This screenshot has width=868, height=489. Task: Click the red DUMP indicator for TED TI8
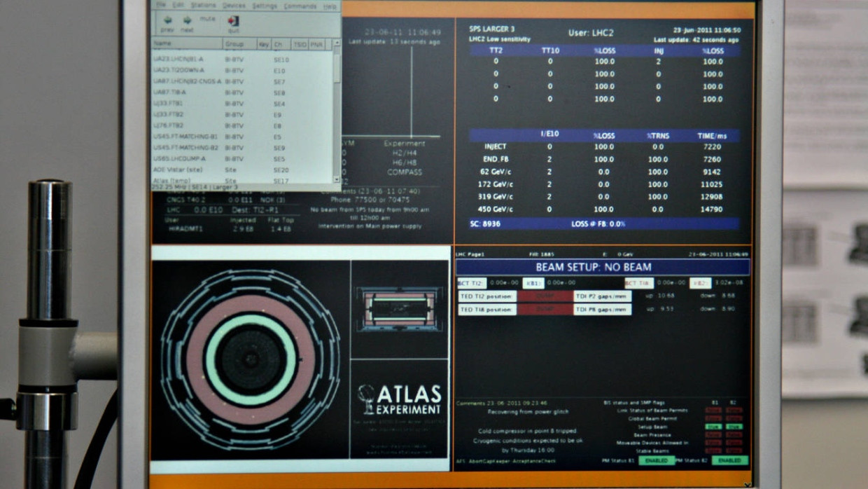coord(545,309)
